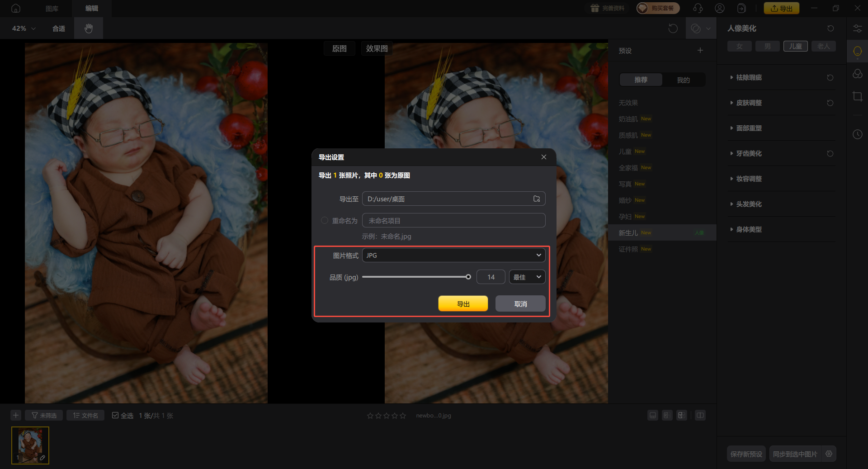The image size is (868, 469).
Task: Click 取消 to cancel the export
Action: 520,303
